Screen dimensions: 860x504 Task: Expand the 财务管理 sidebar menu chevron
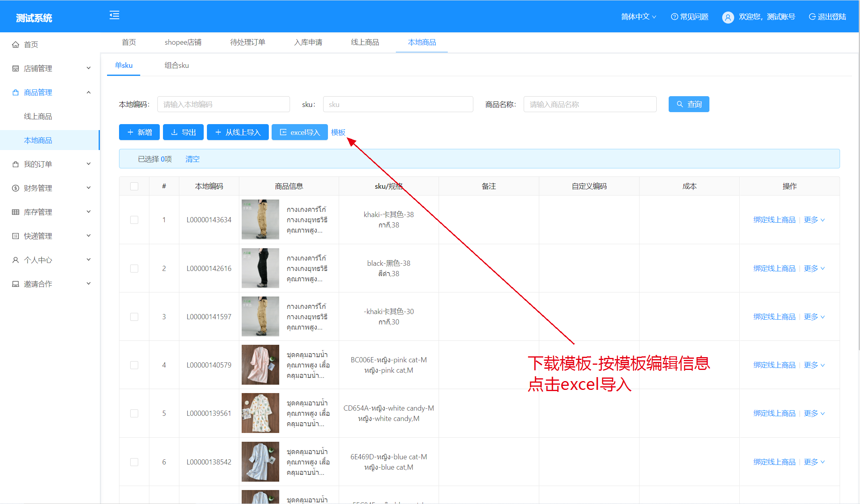click(x=89, y=188)
